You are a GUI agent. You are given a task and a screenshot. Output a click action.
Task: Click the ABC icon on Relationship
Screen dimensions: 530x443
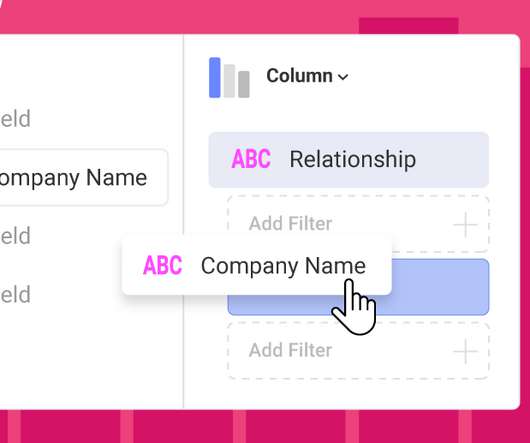point(251,159)
